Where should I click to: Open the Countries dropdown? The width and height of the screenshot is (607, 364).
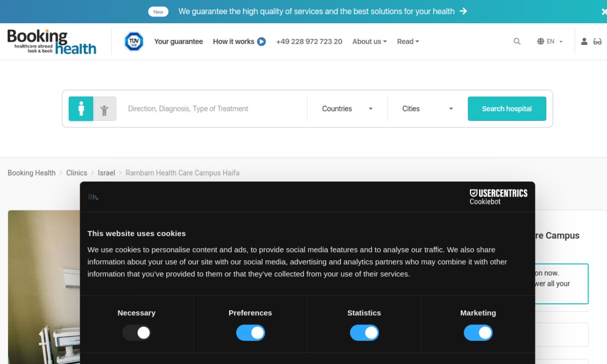coord(347,109)
